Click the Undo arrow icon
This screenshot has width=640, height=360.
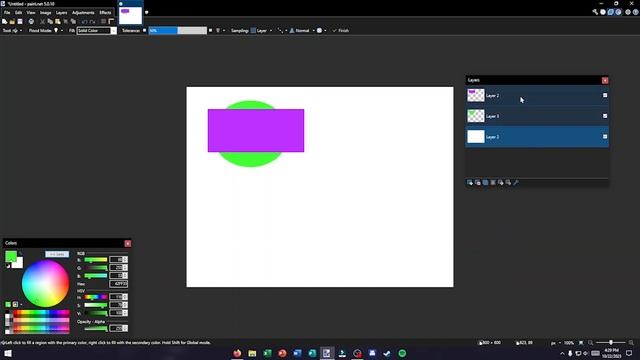[x=84, y=21]
